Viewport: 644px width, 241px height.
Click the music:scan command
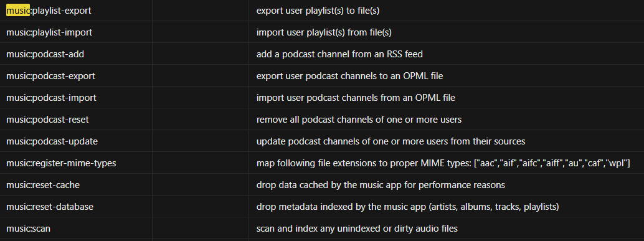(x=29, y=229)
